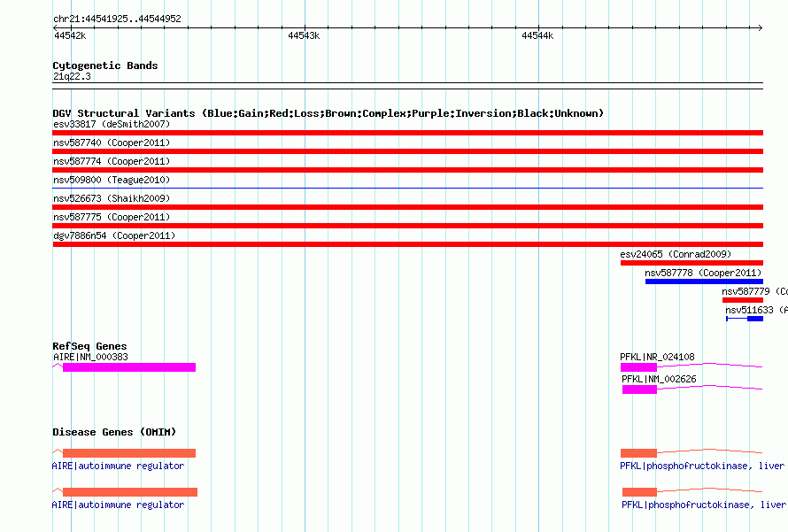Image resolution: width=788 pixels, height=532 pixels.
Task: Click the red bar beneath nsv587740
Action: [x=407, y=151]
